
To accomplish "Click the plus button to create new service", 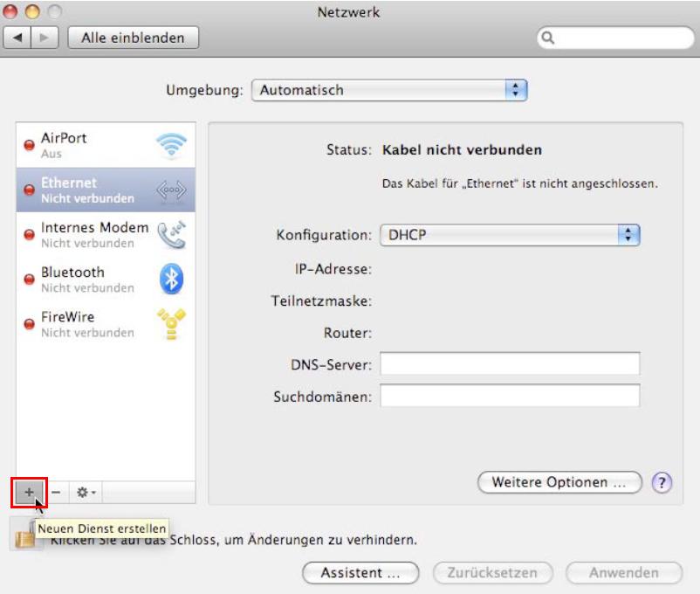I will (x=29, y=492).
